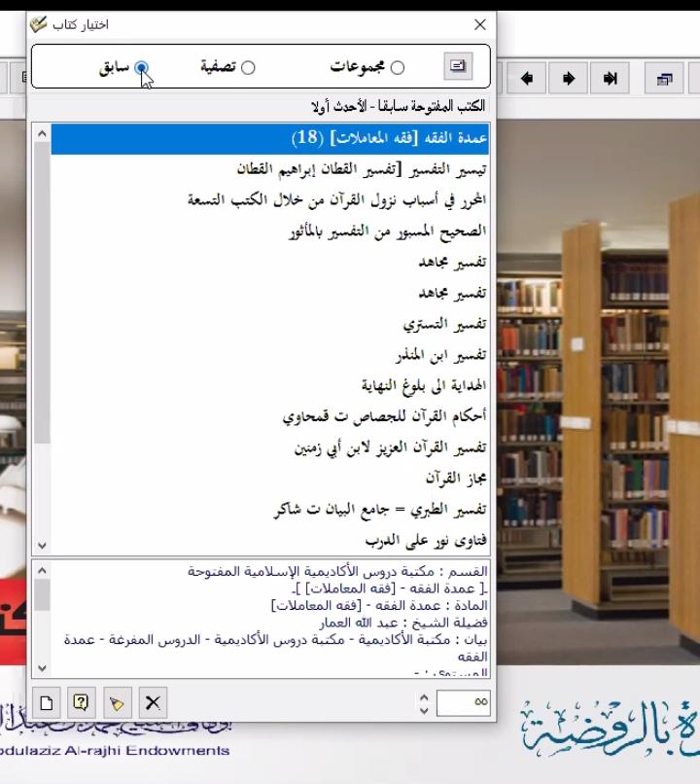This screenshot has height=784, width=700.
Task: Click the skip-to-end arrow toolbar button
Action: tap(611, 79)
